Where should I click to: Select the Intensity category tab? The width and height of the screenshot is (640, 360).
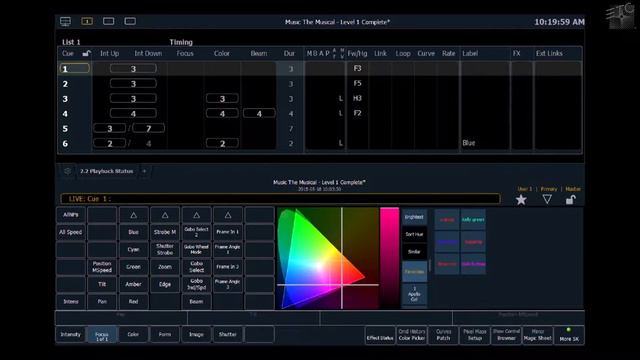click(71, 334)
